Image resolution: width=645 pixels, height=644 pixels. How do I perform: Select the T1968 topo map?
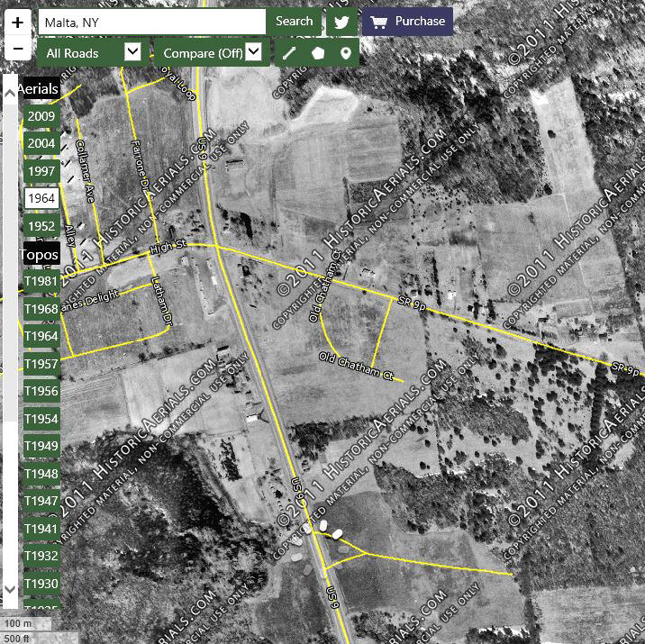click(41, 309)
